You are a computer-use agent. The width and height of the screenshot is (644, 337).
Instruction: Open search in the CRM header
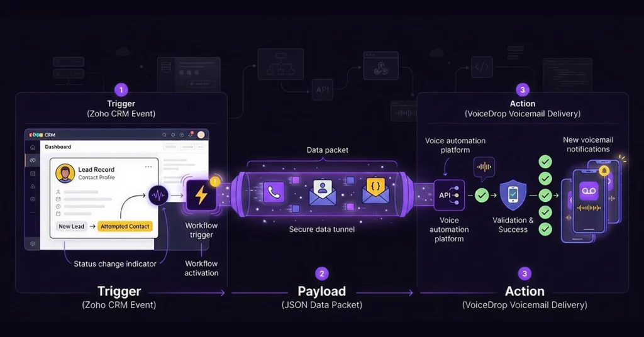click(x=164, y=135)
